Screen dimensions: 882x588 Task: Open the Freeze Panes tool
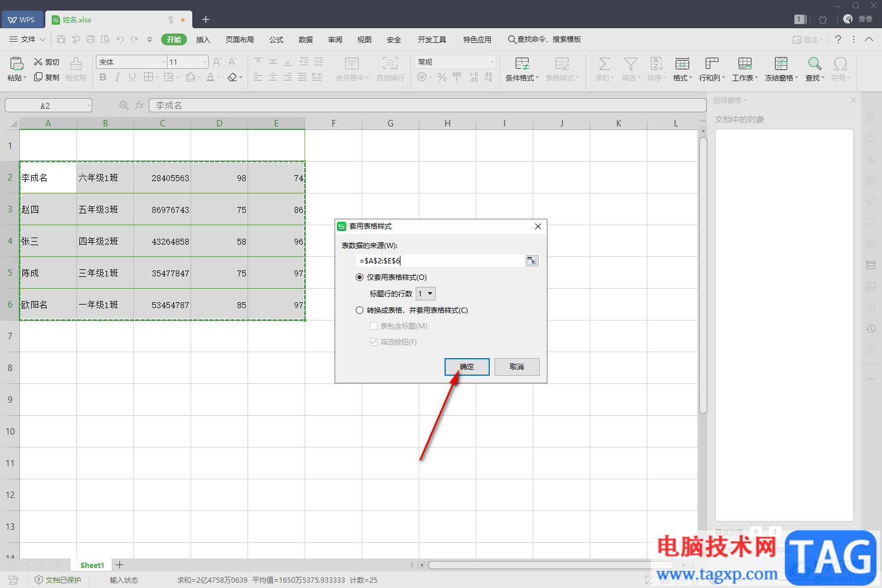coord(781,69)
